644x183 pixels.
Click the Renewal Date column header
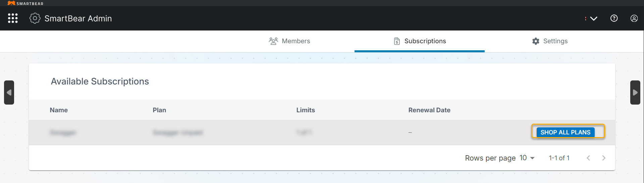(x=429, y=110)
